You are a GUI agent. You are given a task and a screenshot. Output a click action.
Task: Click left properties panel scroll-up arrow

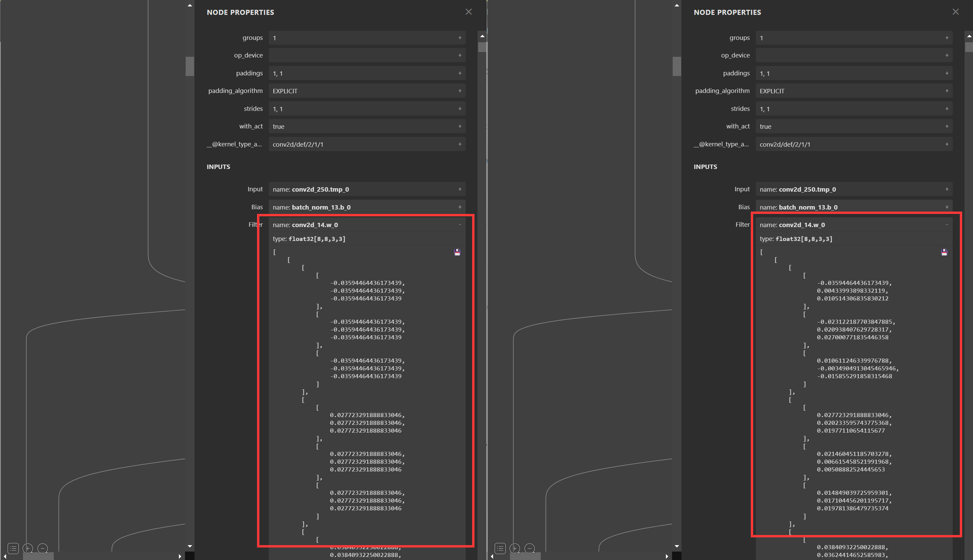pos(482,36)
